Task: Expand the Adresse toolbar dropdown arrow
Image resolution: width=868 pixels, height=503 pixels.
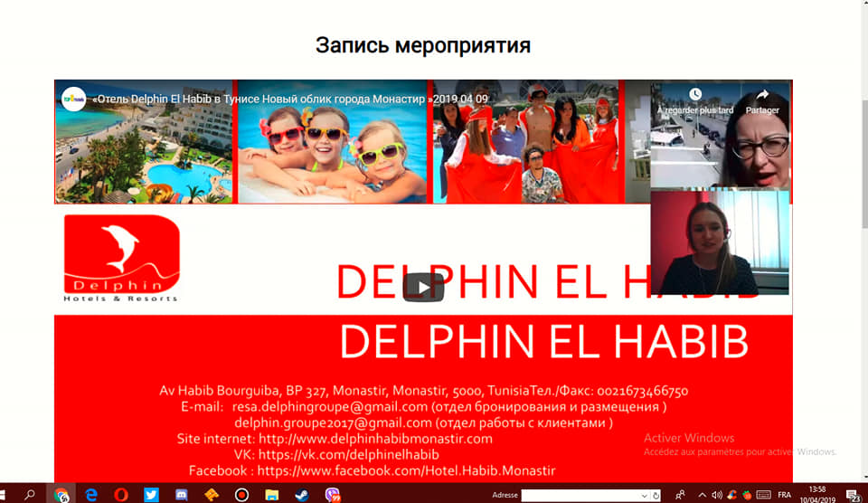Action: tap(645, 495)
